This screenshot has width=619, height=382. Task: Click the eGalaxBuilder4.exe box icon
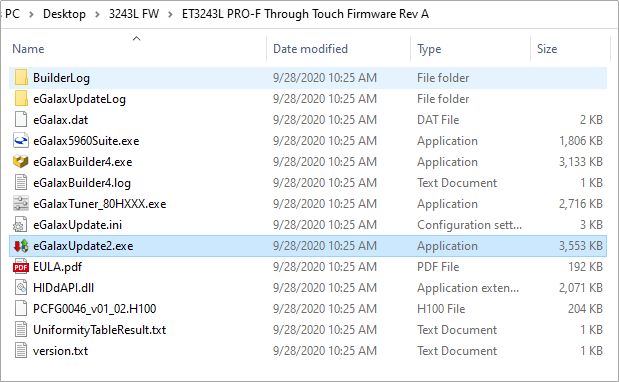click(21, 161)
